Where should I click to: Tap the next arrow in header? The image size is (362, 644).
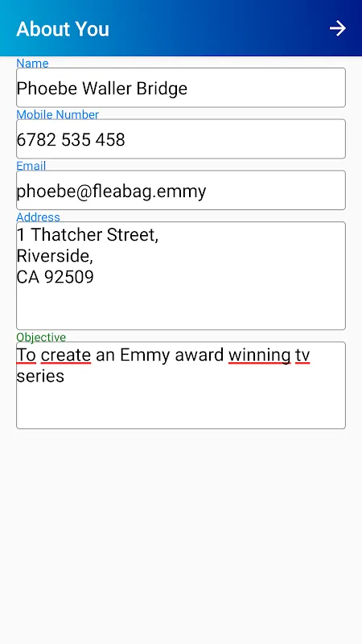pos(338,28)
